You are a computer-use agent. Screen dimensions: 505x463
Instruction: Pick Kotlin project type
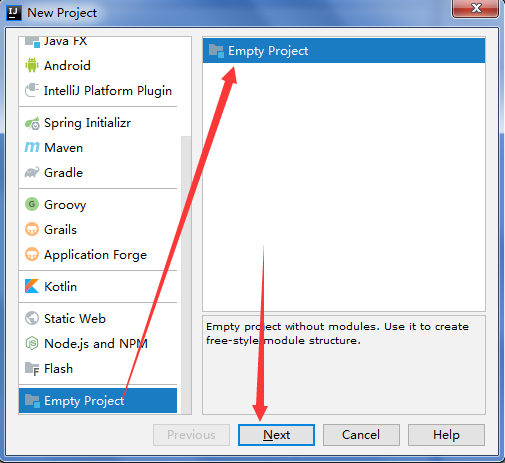[x=98, y=286]
